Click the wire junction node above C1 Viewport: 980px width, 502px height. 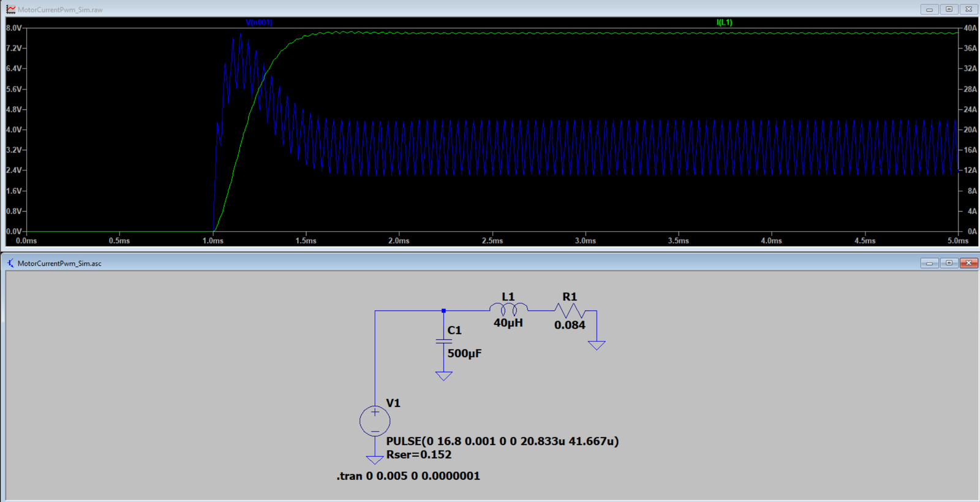click(443, 311)
